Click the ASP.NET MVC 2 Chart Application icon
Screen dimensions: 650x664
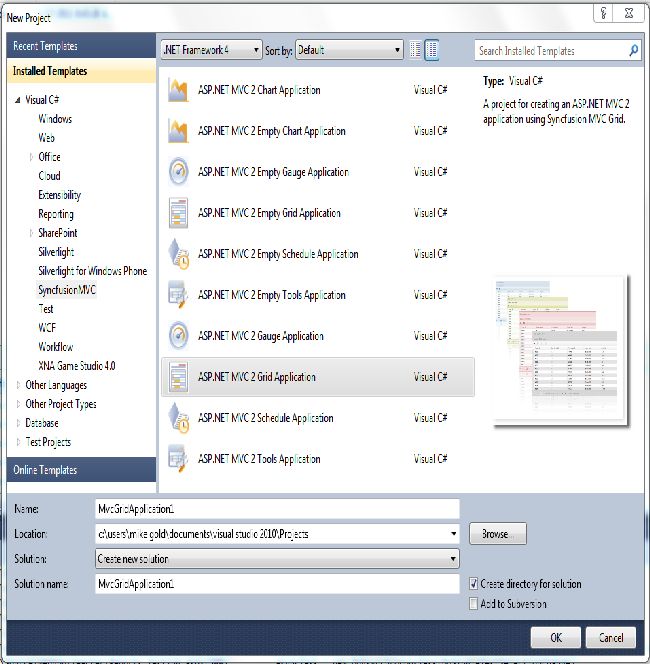point(178,90)
